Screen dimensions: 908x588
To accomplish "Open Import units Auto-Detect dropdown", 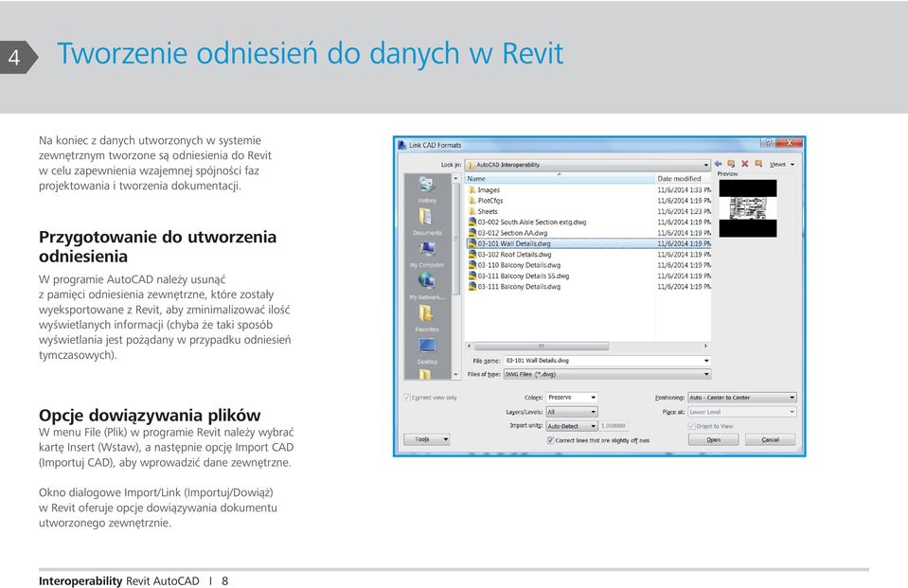I will point(572,426).
